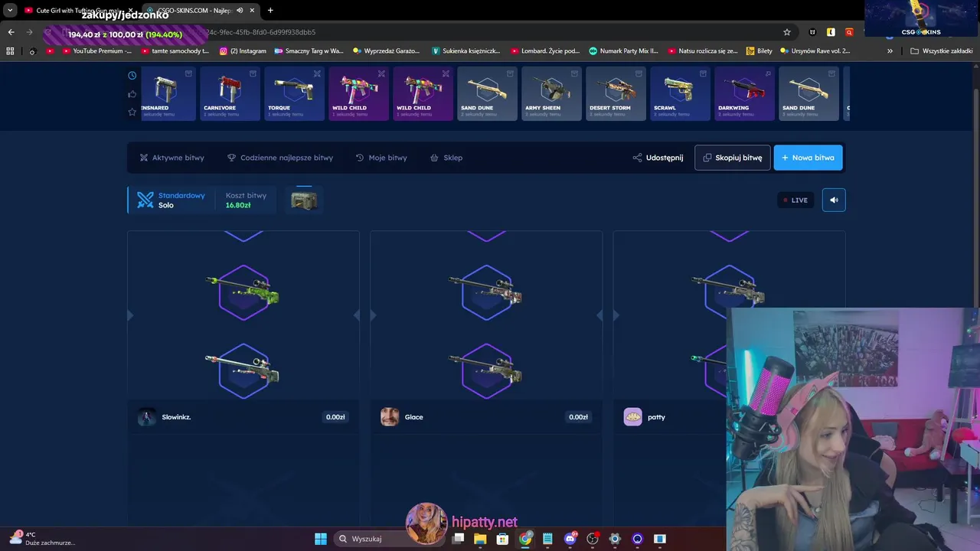Viewport: 980px width, 551px height.
Task: Open the ARMY SHEEN drop card
Action: point(552,93)
